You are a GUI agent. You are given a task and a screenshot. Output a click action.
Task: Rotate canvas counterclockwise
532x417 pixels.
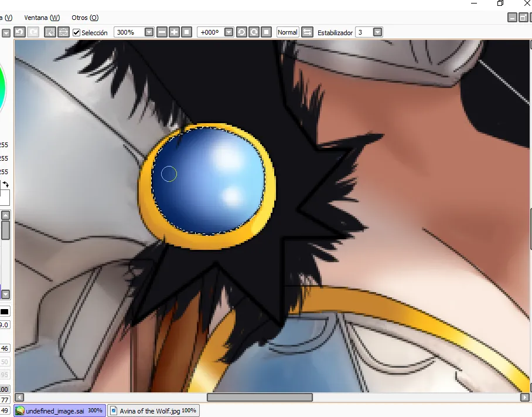click(x=241, y=32)
